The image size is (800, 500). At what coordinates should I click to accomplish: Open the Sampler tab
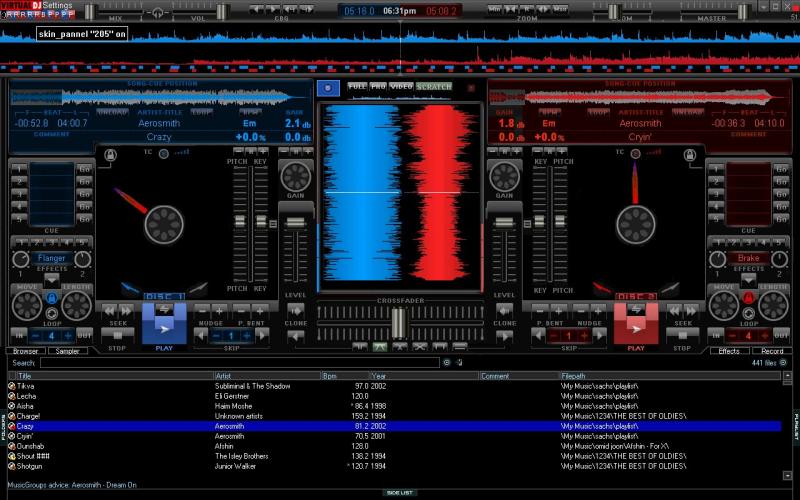coord(67,351)
